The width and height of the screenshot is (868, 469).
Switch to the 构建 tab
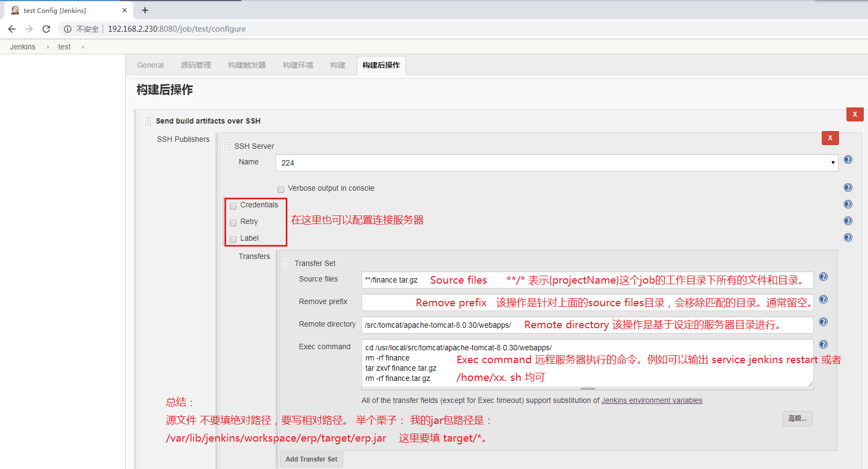(x=338, y=65)
